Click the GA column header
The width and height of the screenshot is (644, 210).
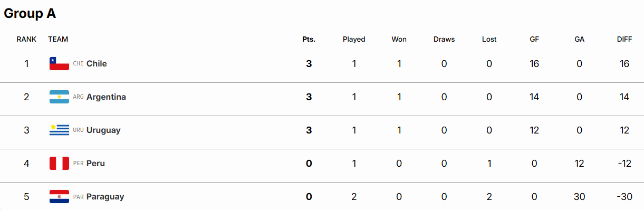(x=579, y=39)
